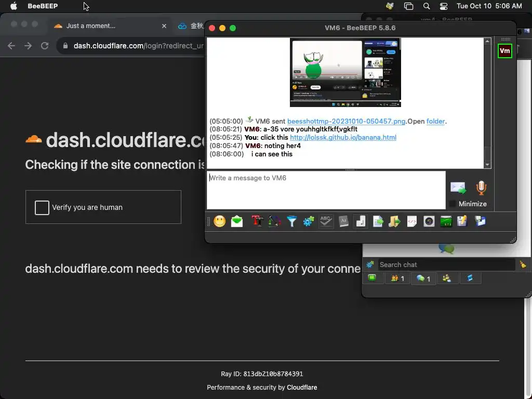Open the lolssk.github.io/banana.html link
Image resolution: width=532 pixels, height=399 pixels.
coord(343,137)
